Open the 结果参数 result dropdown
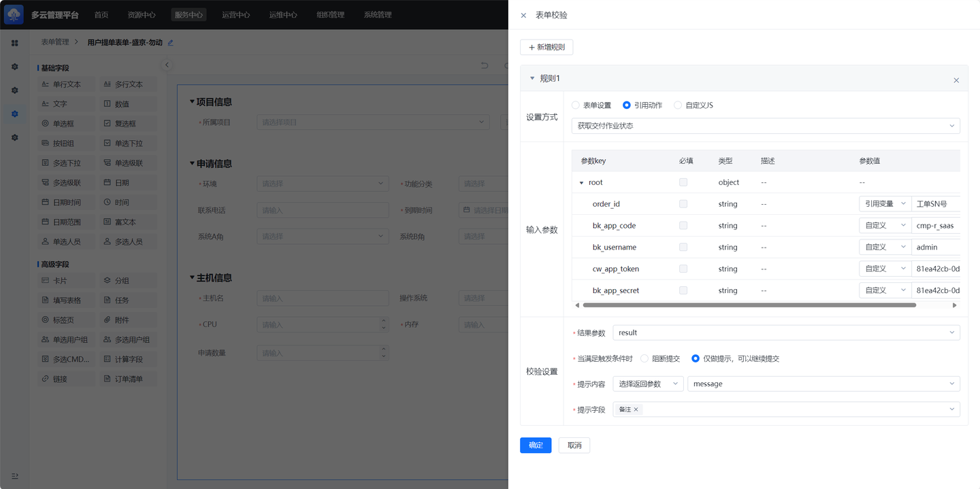The image size is (980, 489). coord(786,333)
